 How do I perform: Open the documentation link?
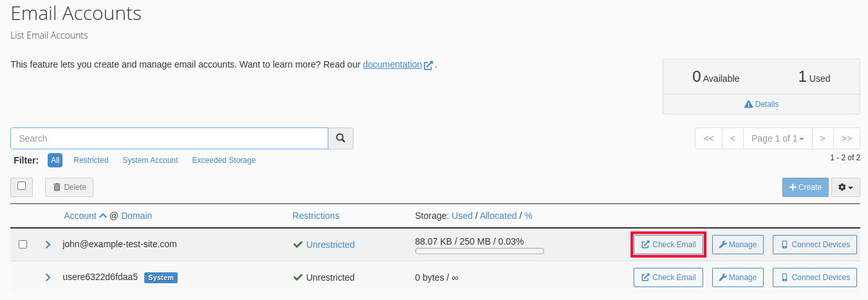point(392,64)
